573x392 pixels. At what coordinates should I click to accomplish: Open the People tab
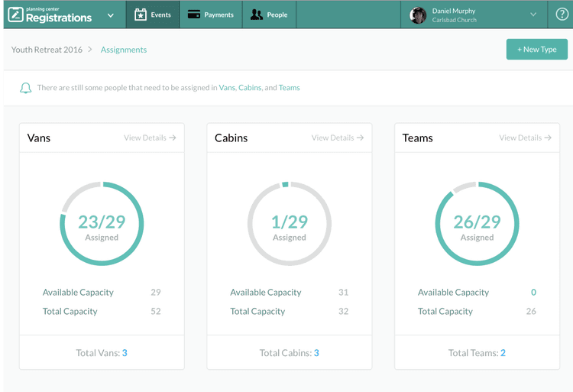pos(269,15)
